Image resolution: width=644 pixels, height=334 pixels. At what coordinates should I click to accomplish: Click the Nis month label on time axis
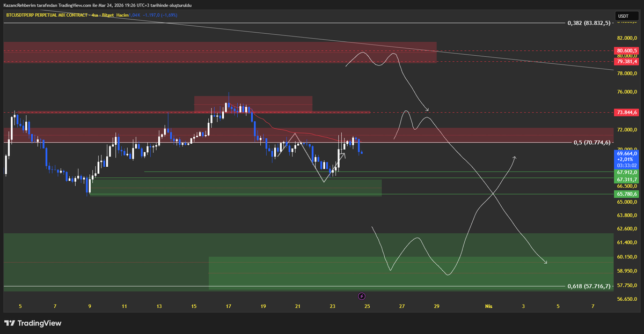(488, 307)
